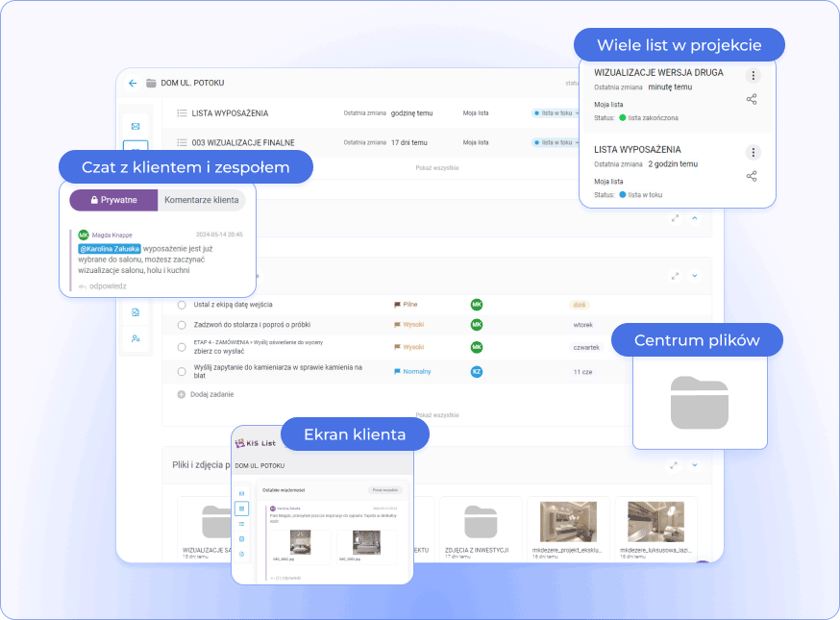Collapse the Pliki i zdjęcia section chevron
The image size is (840, 620).
point(695,465)
